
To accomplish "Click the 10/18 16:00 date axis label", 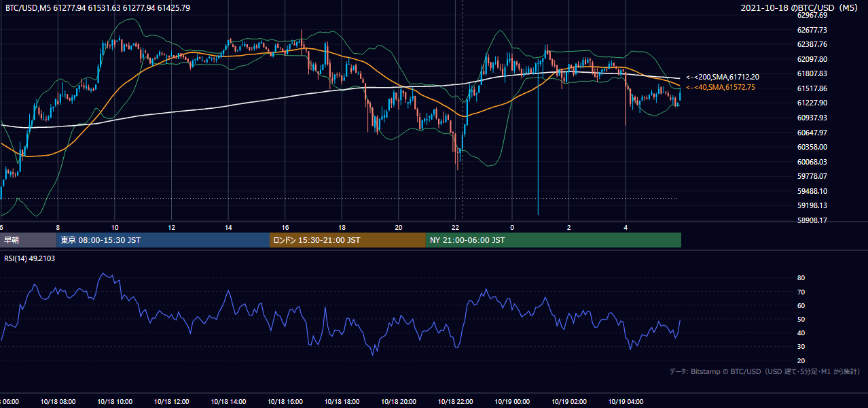I will (x=285, y=402).
